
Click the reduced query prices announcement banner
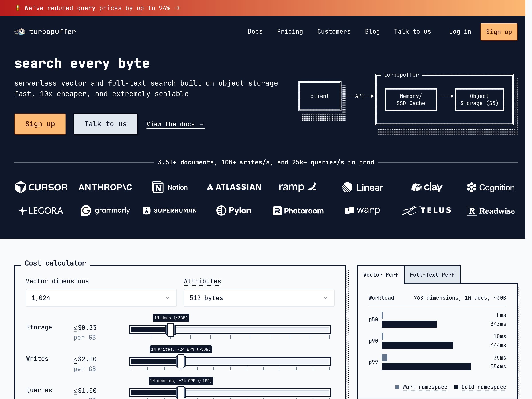pyautogui.click(x=102, y=8)
